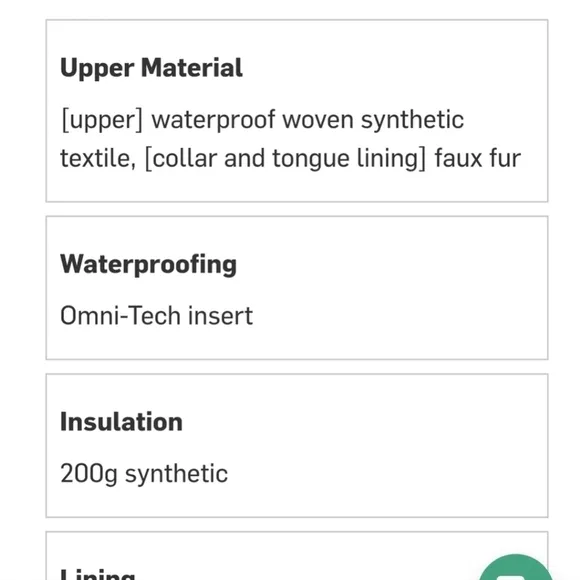Select the partially visible Lining heading
This screenshot has width=580, height=580.
click(98, 574)
